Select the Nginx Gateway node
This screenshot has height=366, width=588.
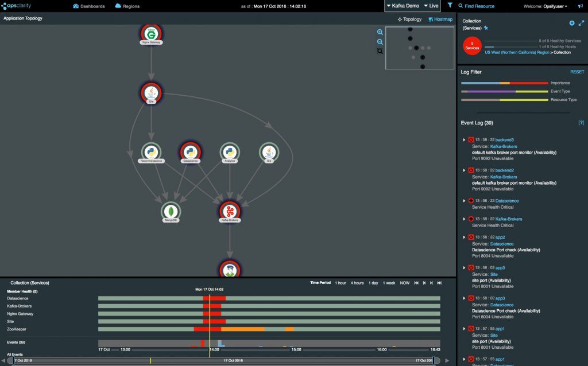[x=151, y=34]
